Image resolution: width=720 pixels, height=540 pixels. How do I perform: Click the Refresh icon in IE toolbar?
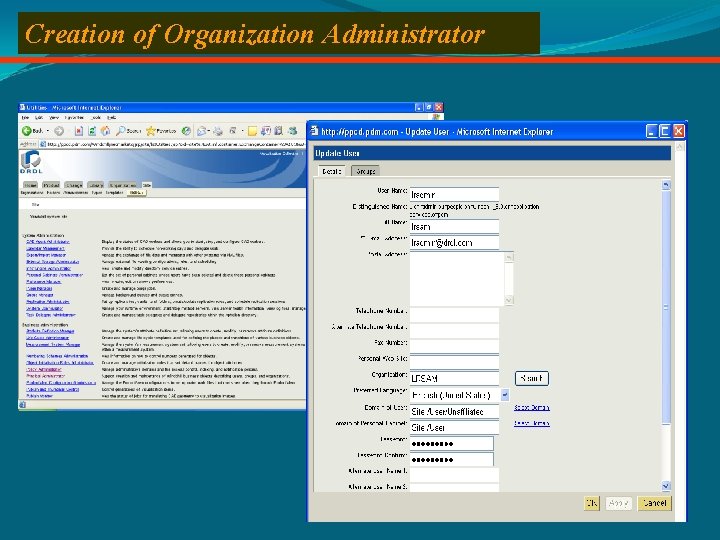[x=92, y=131]
